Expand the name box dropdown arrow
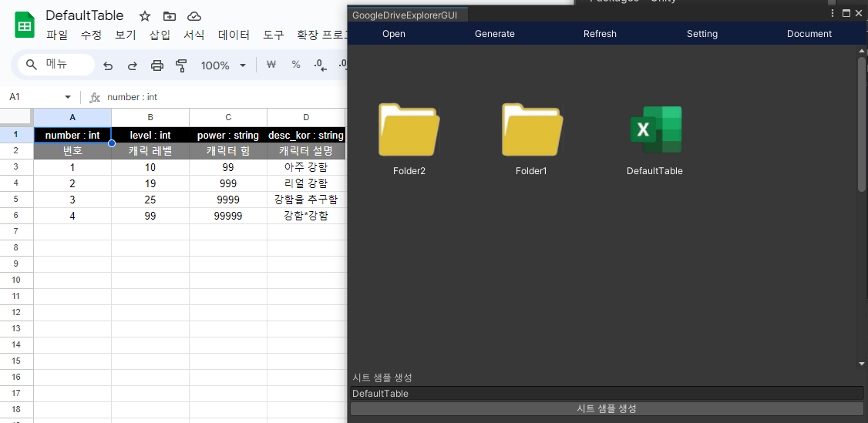Viewport: 868px width, 423px height. 68,97
